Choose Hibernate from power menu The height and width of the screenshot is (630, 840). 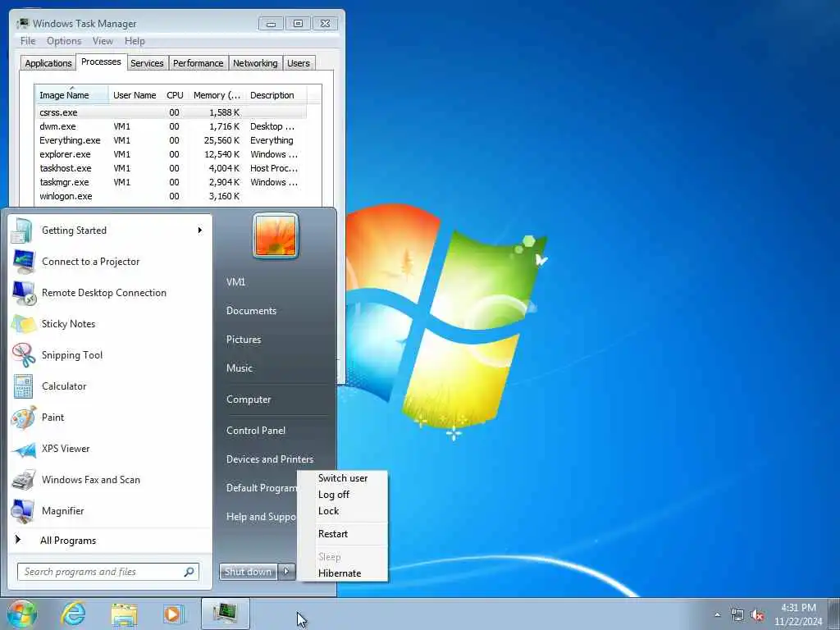click(x=343, y=573)
